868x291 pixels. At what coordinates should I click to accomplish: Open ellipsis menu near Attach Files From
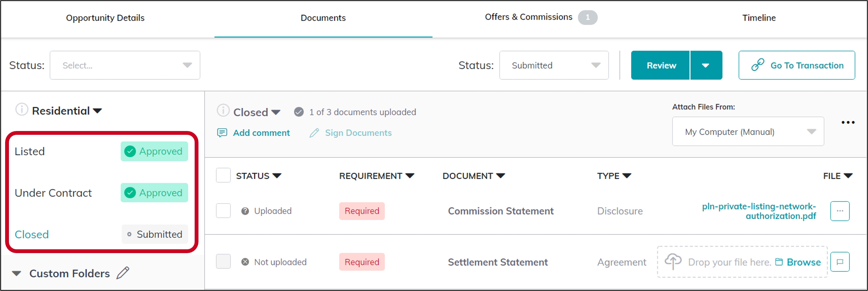point(849,122)
